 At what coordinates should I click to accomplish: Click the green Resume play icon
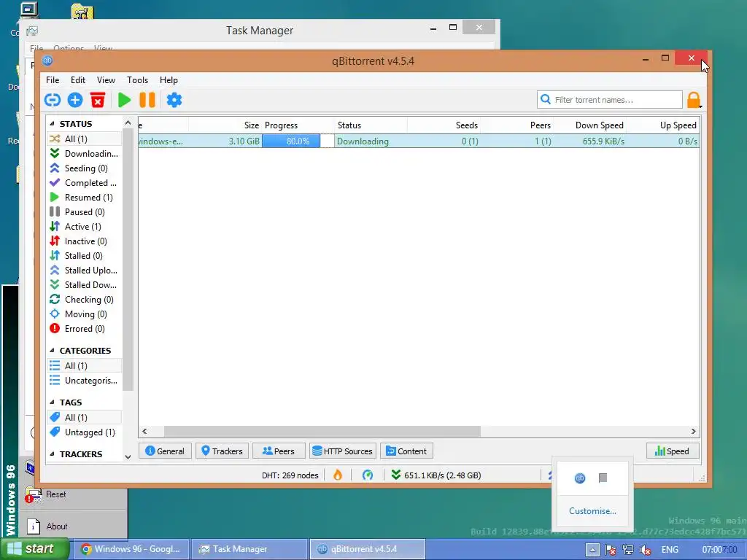(x=124, y=100)
